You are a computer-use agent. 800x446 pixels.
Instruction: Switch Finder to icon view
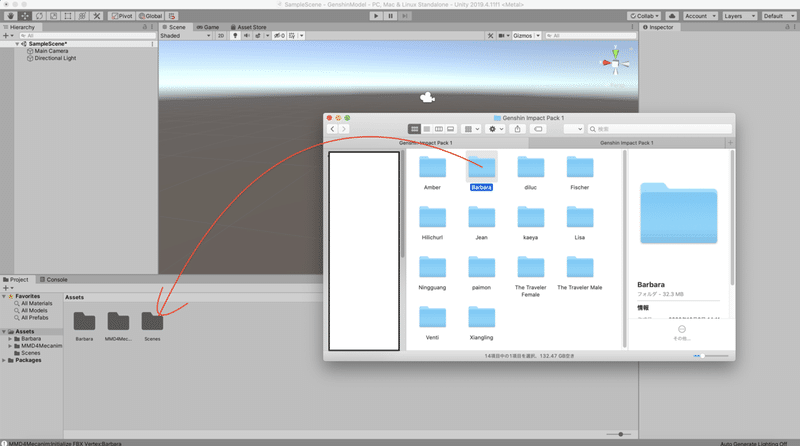414,129
